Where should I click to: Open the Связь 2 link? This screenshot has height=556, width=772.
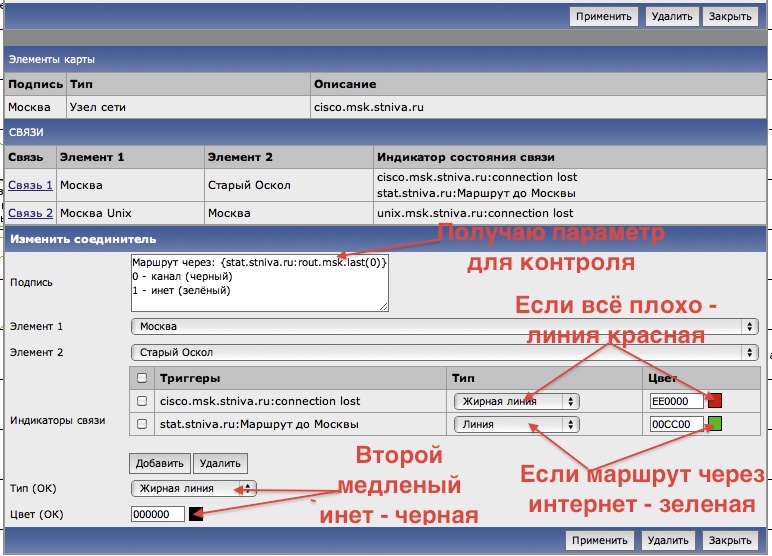[30, 213]
